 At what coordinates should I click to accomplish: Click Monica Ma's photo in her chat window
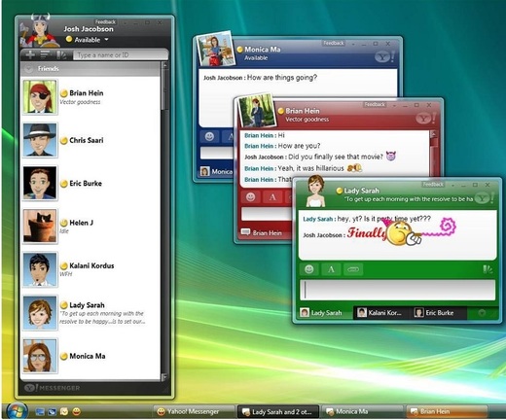pos(216,49)
